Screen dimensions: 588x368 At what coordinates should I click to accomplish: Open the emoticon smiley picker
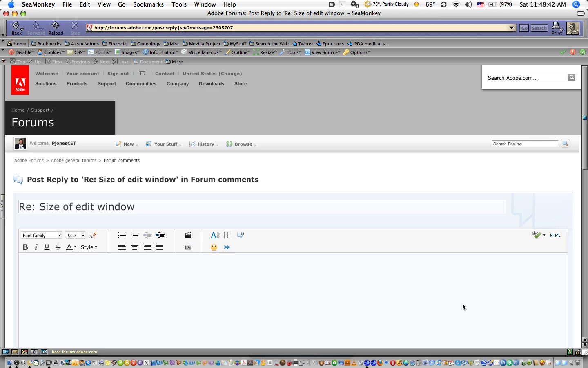[214, 247]
